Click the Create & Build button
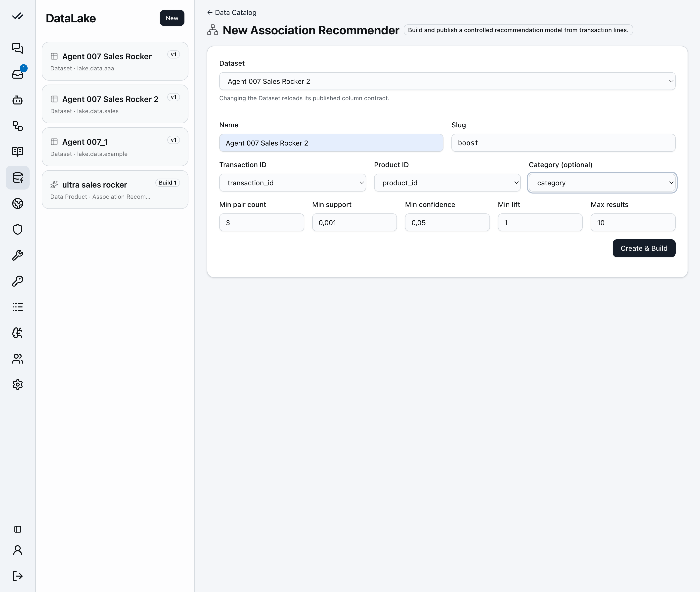This screenshot has width=700, height=592. (644, 248)
